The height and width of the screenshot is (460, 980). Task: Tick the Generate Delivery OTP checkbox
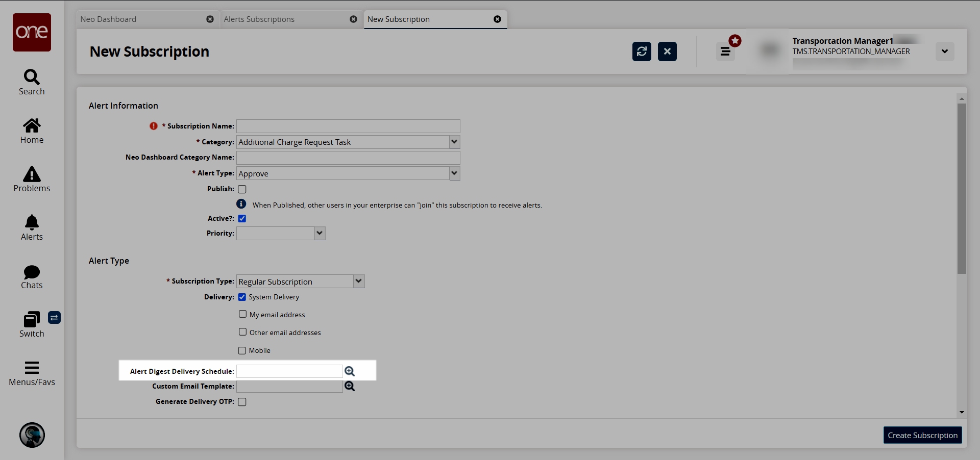(x=242, y=402)
